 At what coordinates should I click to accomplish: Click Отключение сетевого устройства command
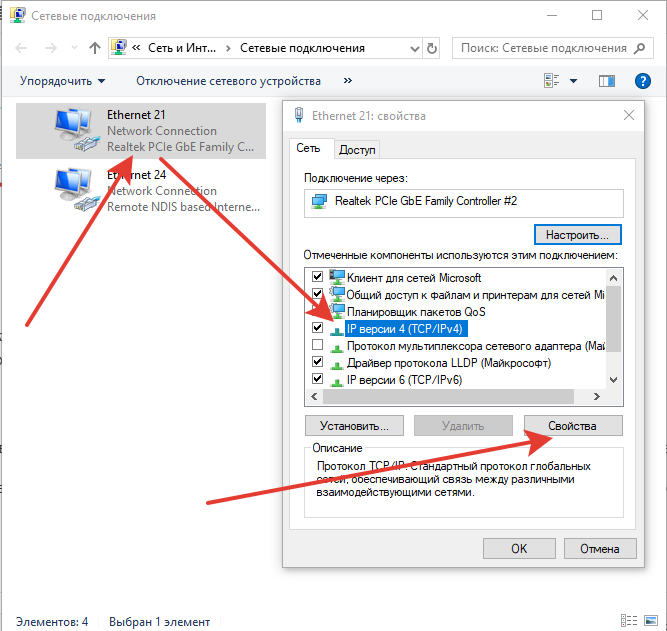pyautogui.click(x=228, y=81)
